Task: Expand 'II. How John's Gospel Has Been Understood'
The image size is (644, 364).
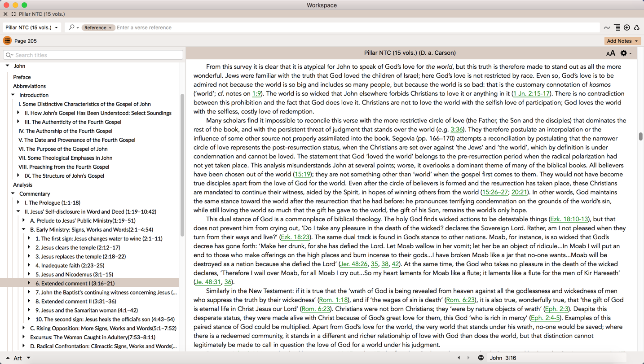Action: 18,113
